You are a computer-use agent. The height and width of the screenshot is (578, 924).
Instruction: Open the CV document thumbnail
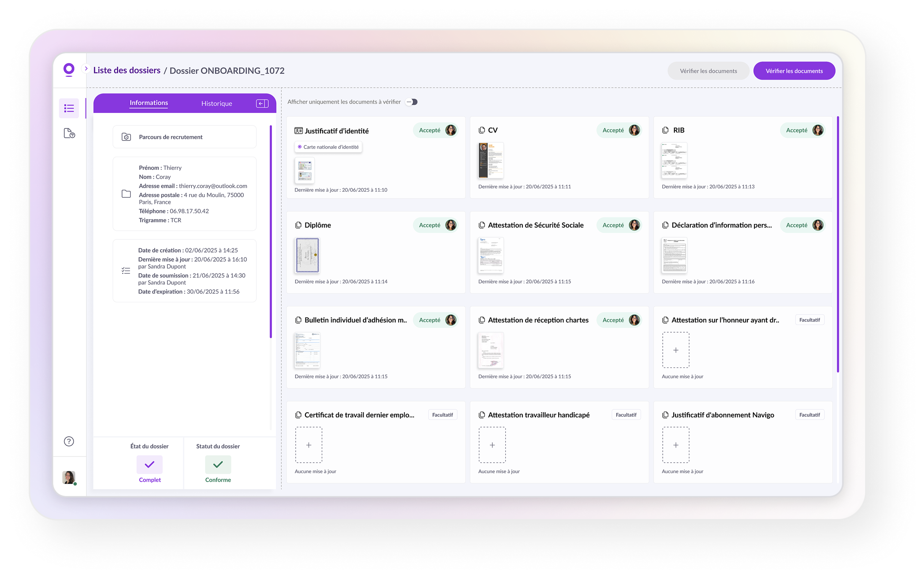tap(490, 161)
